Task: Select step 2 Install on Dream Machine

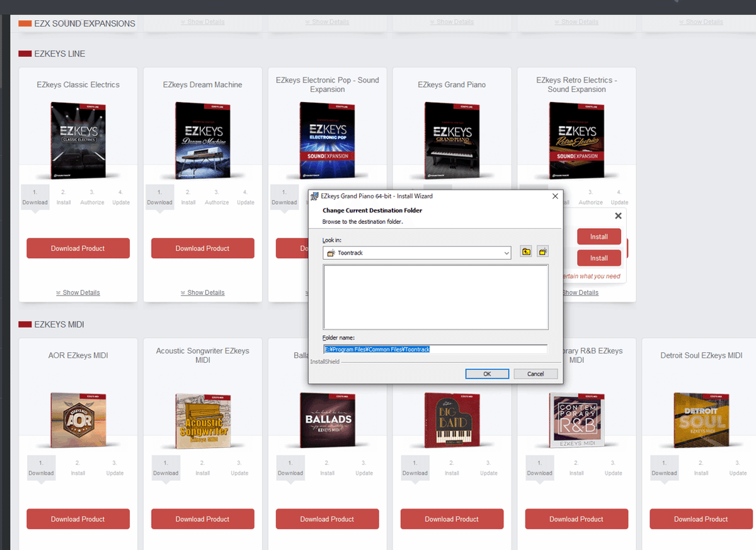Action: pyautogui.click(x=188, y=197)
